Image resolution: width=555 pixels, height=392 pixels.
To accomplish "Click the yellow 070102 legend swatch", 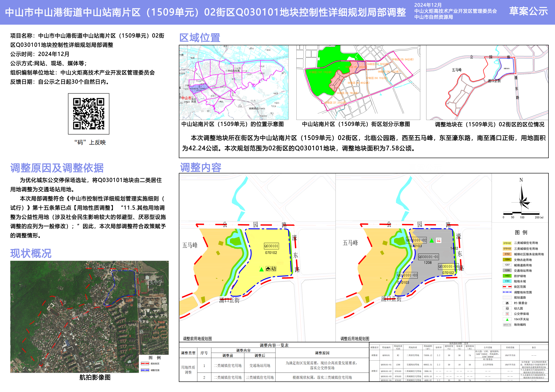I will click(x=507, y=243).
